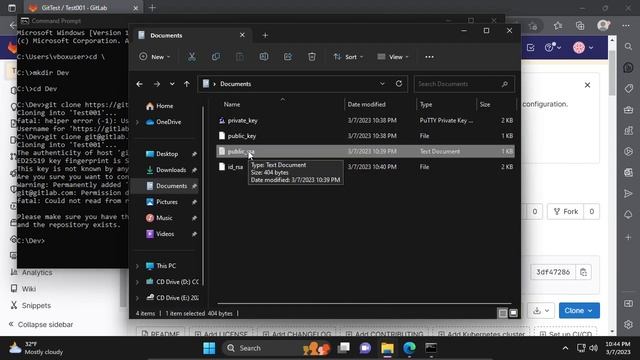Open the View dropdown in Explorer
The image size is (640, 360).
pos(393,57)
